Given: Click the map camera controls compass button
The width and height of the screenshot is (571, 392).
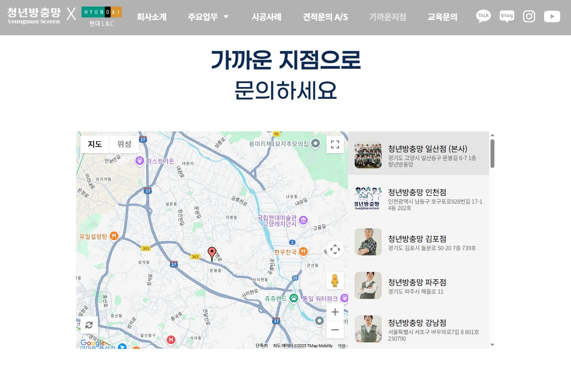Looking at the screenshot, I should [x=335, y=249].
